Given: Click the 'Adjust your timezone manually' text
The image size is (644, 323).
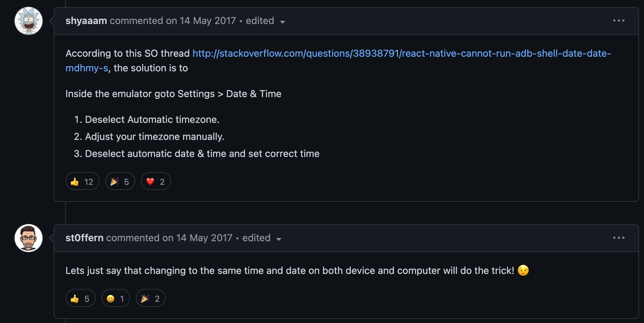Looking at the screenshot, I should (x=154, y=137).
